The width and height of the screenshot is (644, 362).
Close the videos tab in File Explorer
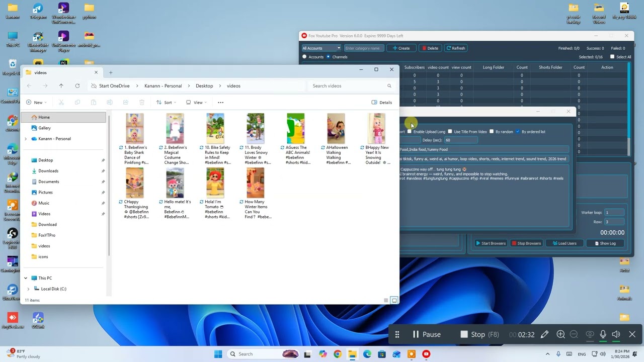coord(96,72)
